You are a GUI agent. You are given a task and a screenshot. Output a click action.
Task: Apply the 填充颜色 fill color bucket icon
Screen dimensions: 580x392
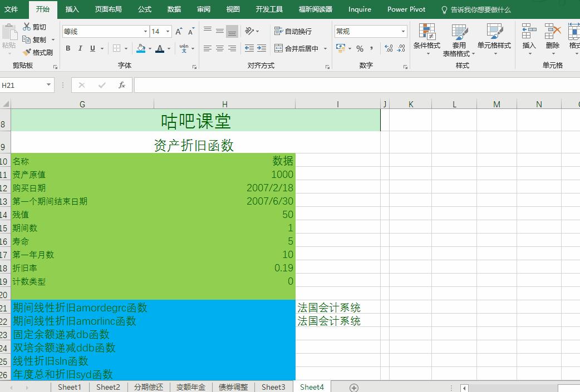tap(141, 48)
